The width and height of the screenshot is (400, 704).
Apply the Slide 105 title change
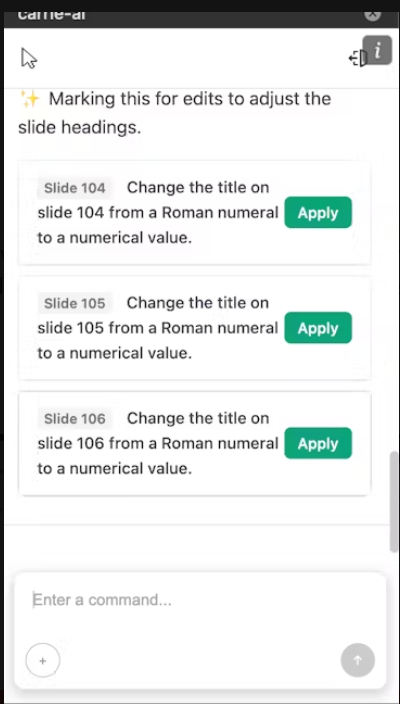pos(318,328)
